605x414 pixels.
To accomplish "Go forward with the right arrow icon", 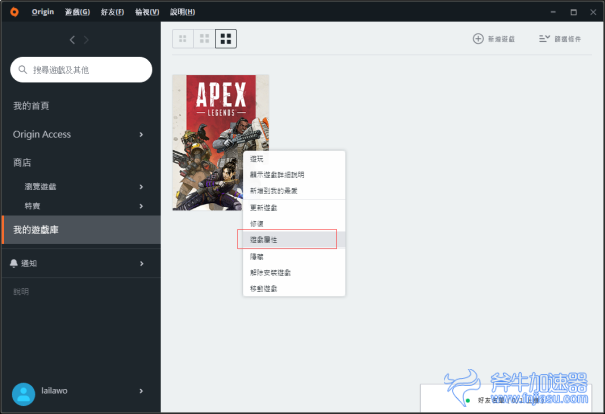I will [86, 40].
